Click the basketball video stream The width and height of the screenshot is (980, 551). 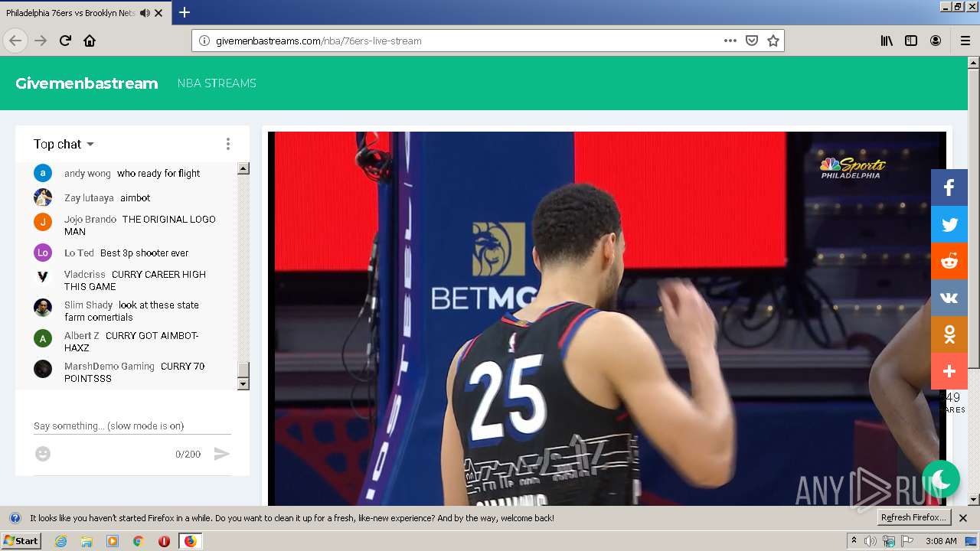pyautogui.click(x=606, y=318)
